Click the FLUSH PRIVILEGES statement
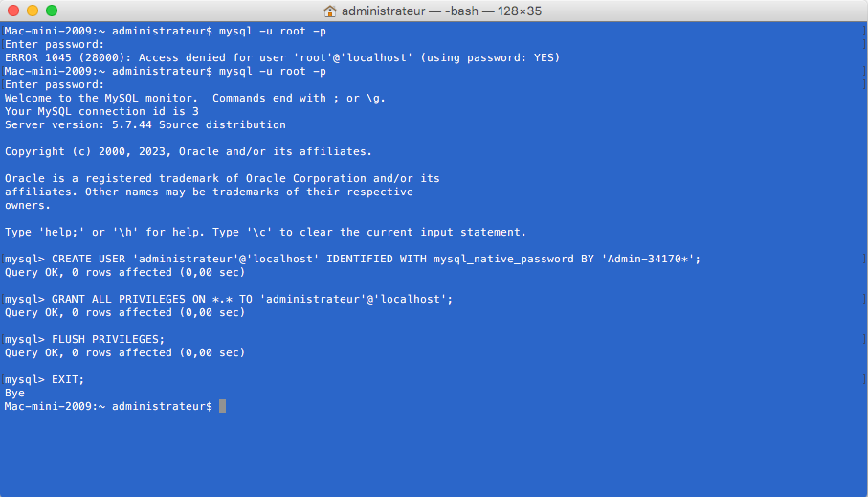The image size is (868, 497). (x=108, y=339)
